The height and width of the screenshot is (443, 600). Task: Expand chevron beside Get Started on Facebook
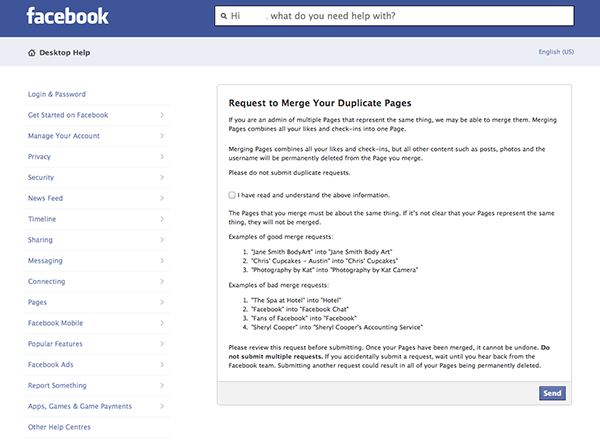(162, 115)
